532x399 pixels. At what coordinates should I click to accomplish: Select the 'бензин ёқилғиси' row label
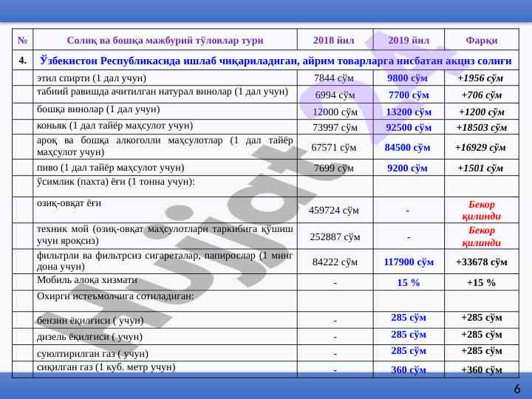[90, 321]
